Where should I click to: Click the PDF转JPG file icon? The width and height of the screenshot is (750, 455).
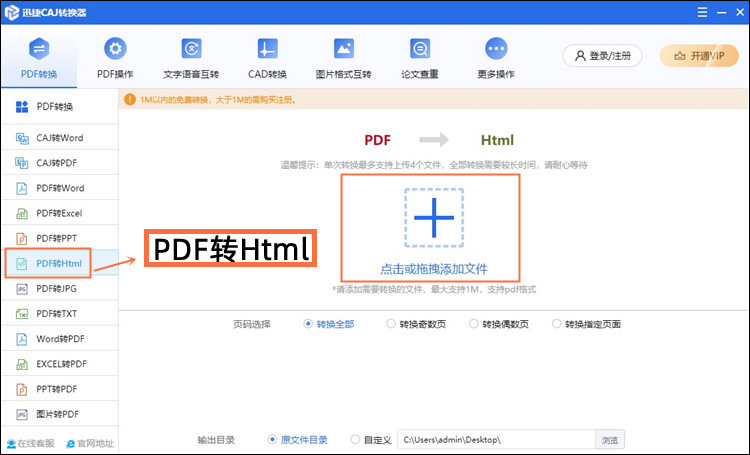[22, 289]
